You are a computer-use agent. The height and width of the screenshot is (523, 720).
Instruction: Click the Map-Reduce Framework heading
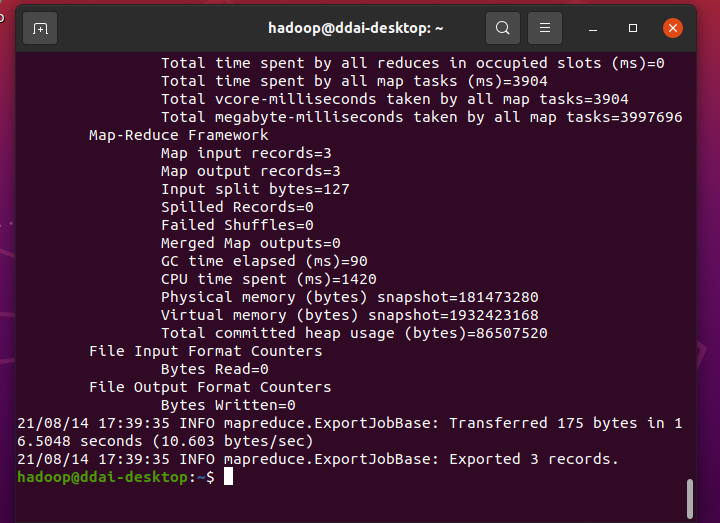click(x=179, y=135)
